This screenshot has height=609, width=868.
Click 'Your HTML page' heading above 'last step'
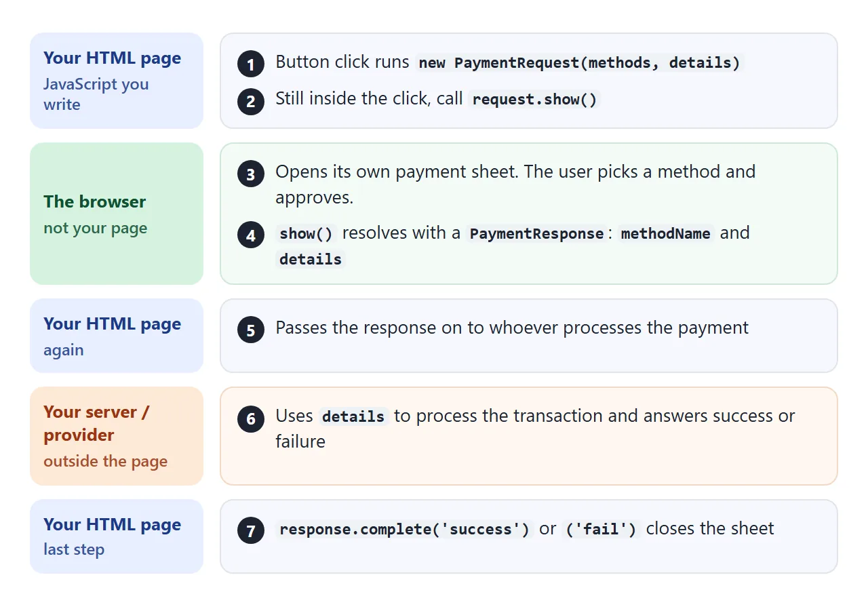113,525
